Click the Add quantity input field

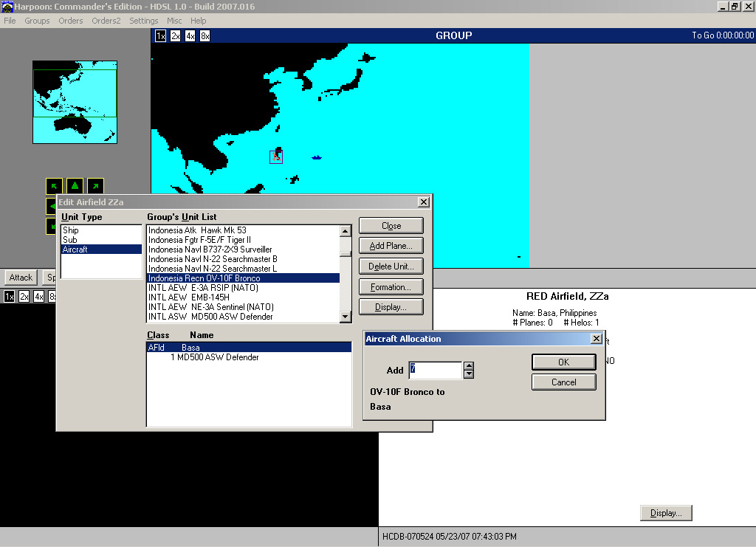(x=435, y=370)
